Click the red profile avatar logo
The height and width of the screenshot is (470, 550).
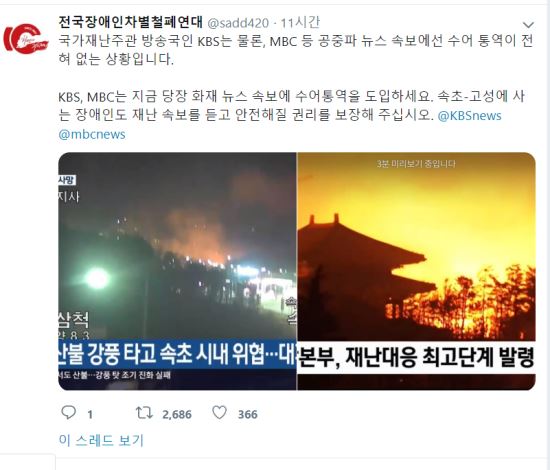(26, 39)
